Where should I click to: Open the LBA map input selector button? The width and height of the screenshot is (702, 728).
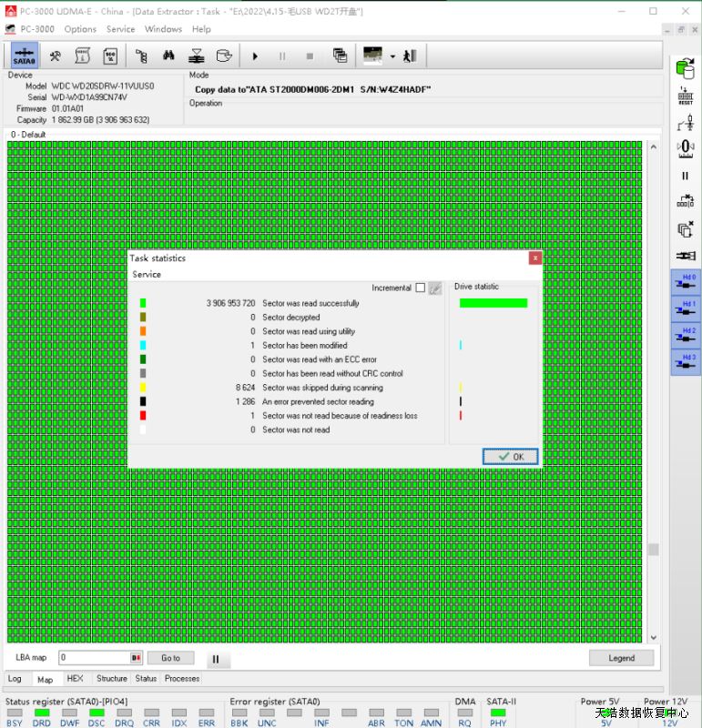point(137,658)
